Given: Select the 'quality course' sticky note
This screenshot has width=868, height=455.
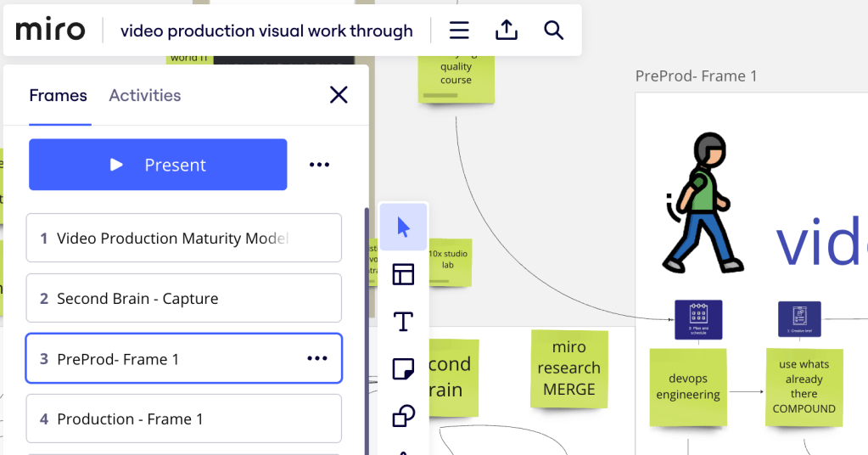Looking at the screenshot, I should pyautogui.click(x=456, y=78).
